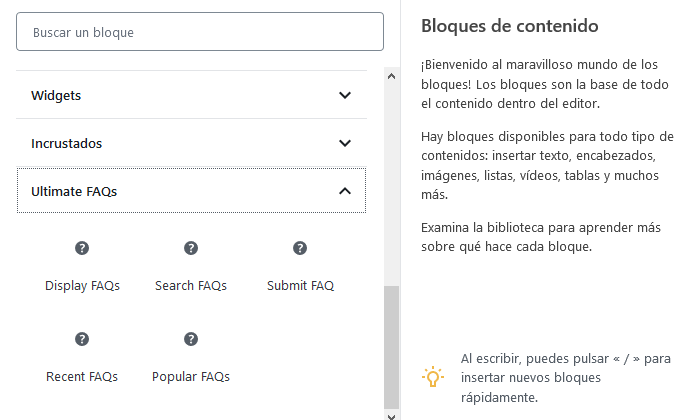Click the lightbulb tip icon

433,377
